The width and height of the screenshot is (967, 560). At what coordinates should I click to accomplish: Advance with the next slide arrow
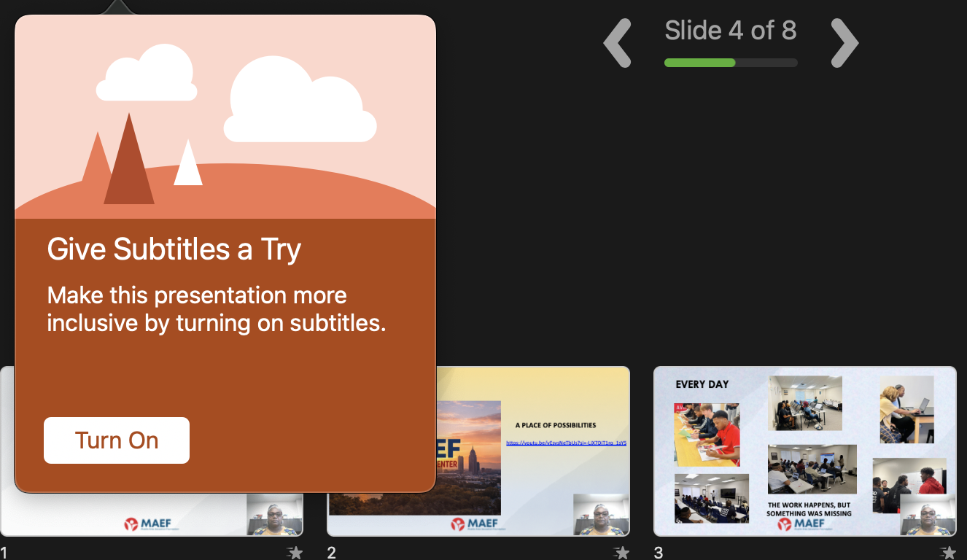coord(844,44)
